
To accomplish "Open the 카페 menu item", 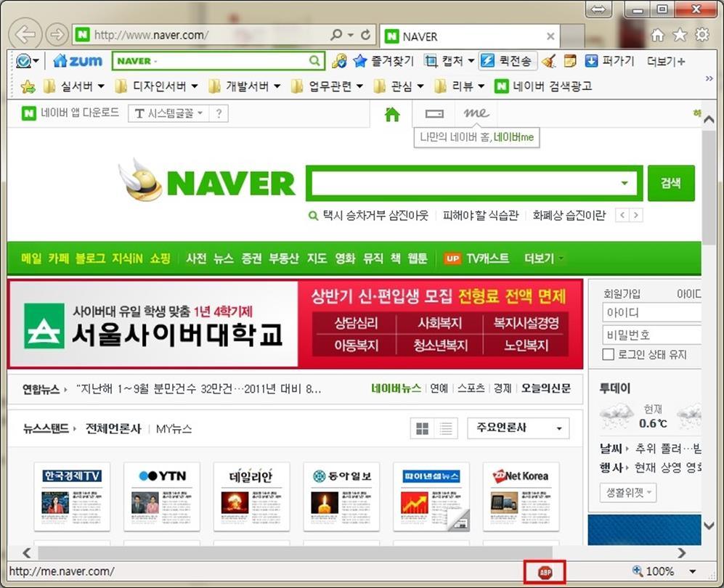I will 59,258.
